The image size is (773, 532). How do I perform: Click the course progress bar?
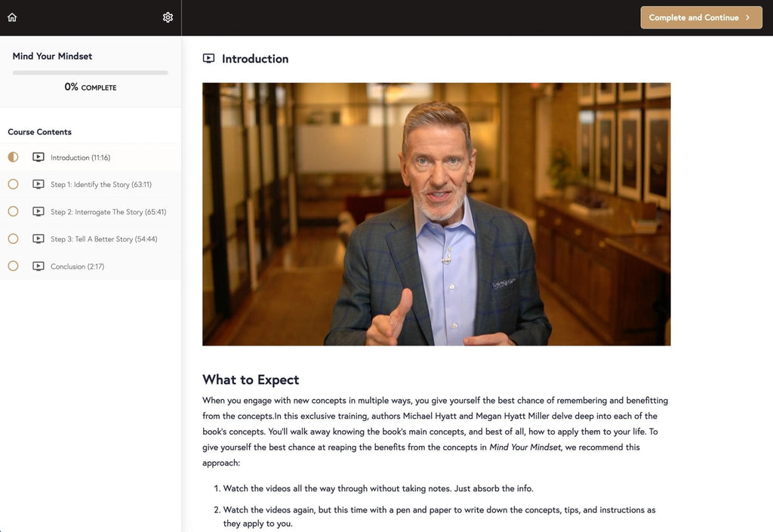91,72
